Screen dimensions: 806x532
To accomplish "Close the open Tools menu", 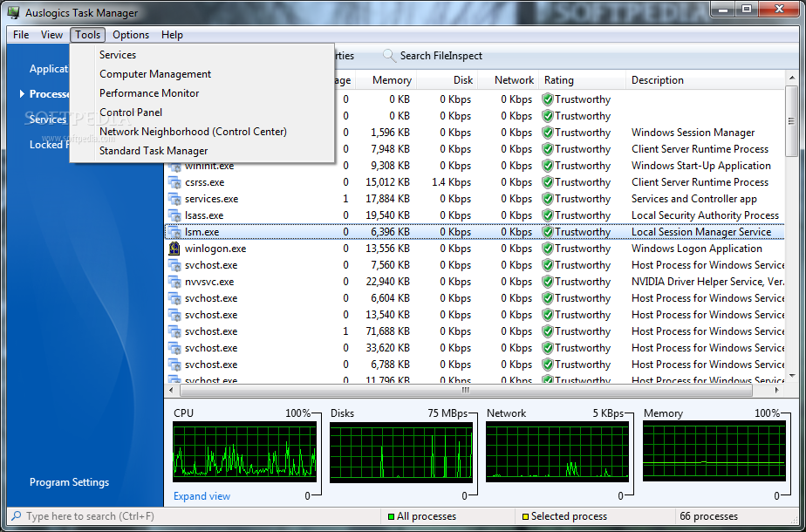I will (x=87, y=34).
